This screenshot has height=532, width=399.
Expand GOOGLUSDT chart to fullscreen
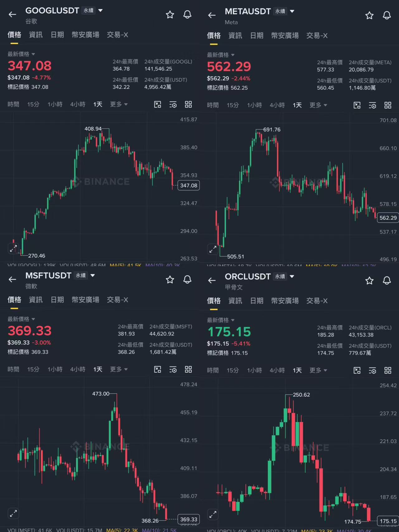point(13,249)
